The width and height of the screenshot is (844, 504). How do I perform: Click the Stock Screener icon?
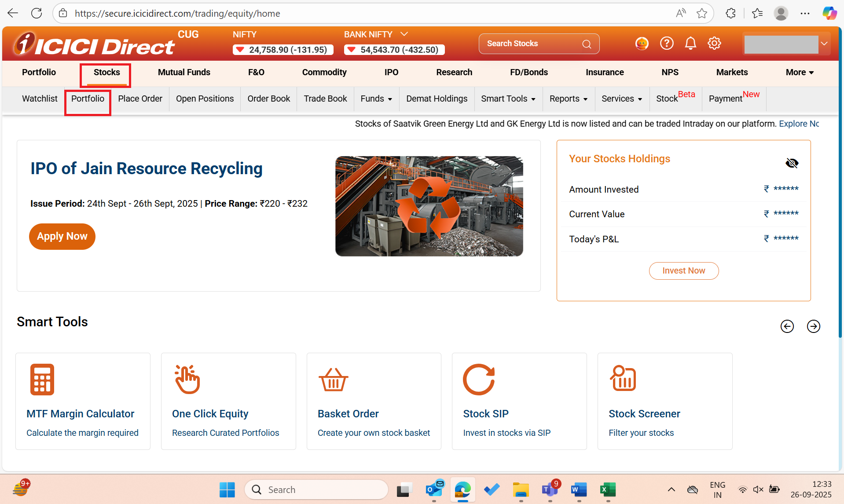click(623, 378)
